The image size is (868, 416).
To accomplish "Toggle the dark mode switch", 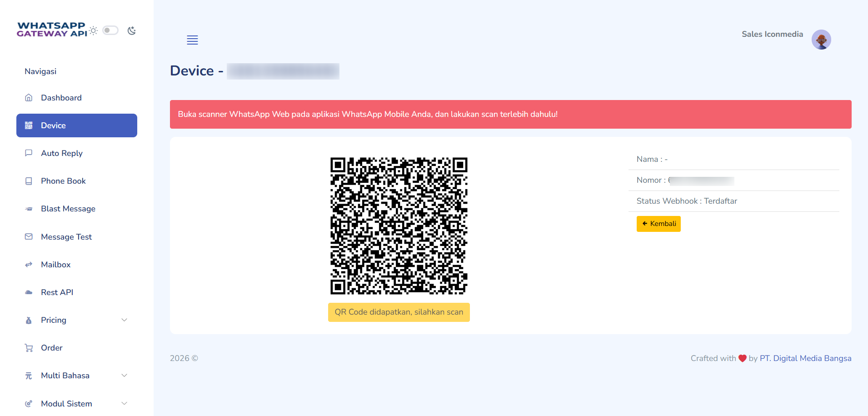I will [x=110, y=30].
